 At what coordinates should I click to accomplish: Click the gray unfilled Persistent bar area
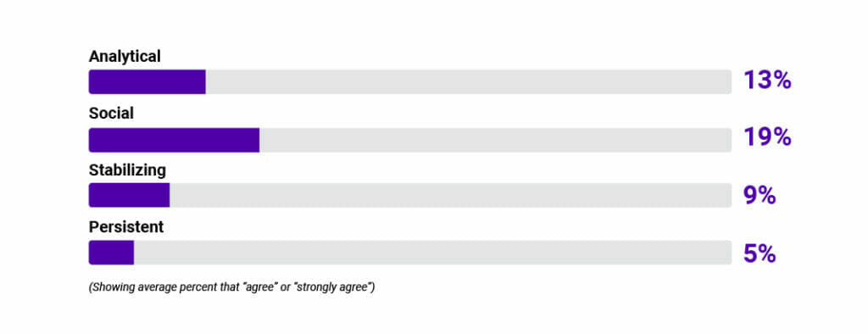click(x=433, y=253)
